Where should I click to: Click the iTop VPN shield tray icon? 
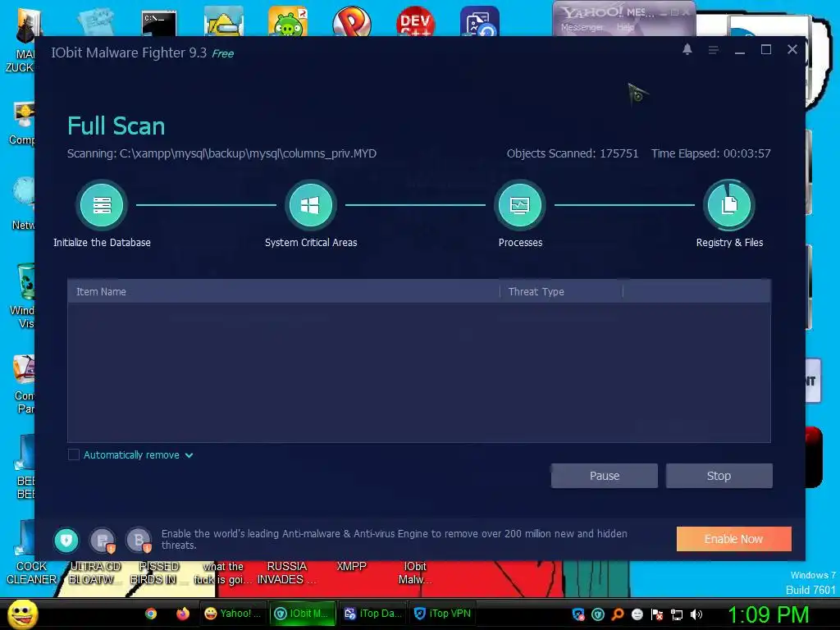pos(578,614)
